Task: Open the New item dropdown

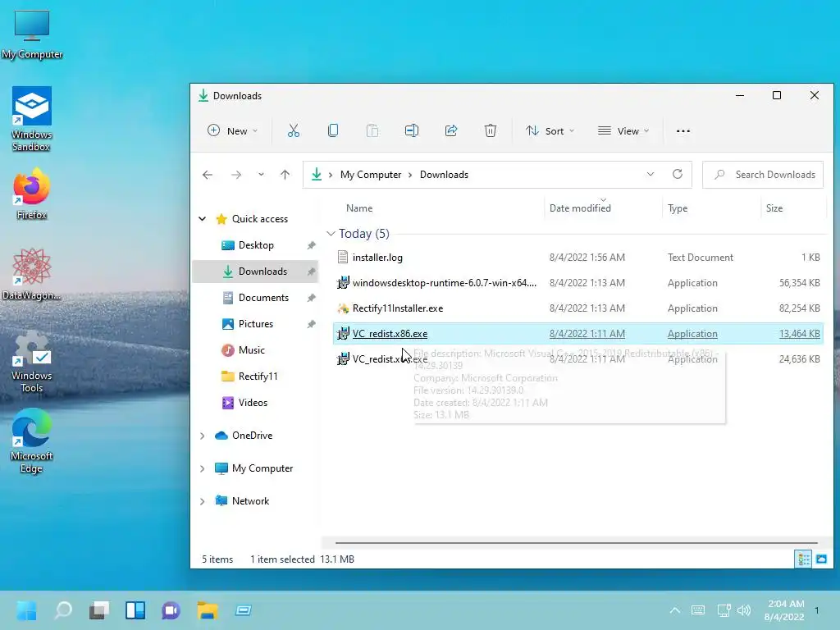Action: [x=232, y=130]
